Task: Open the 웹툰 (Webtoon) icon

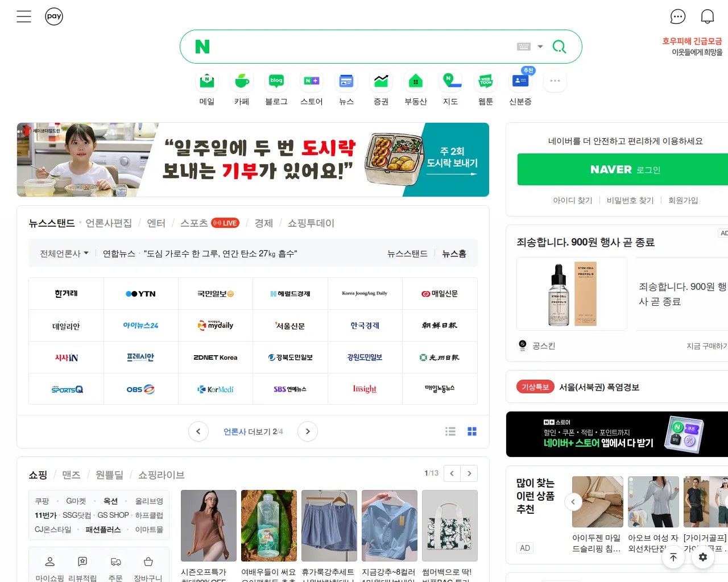Action: 485,81
